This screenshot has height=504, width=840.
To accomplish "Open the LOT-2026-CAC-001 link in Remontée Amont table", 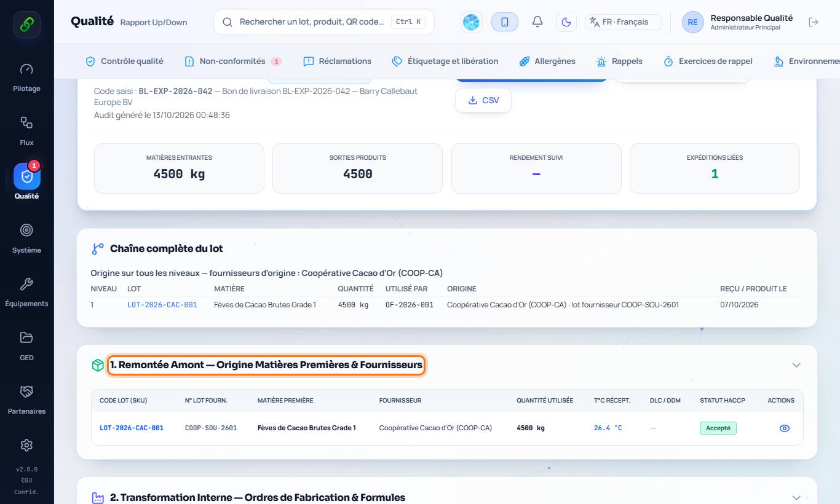I will coord(132,428).
